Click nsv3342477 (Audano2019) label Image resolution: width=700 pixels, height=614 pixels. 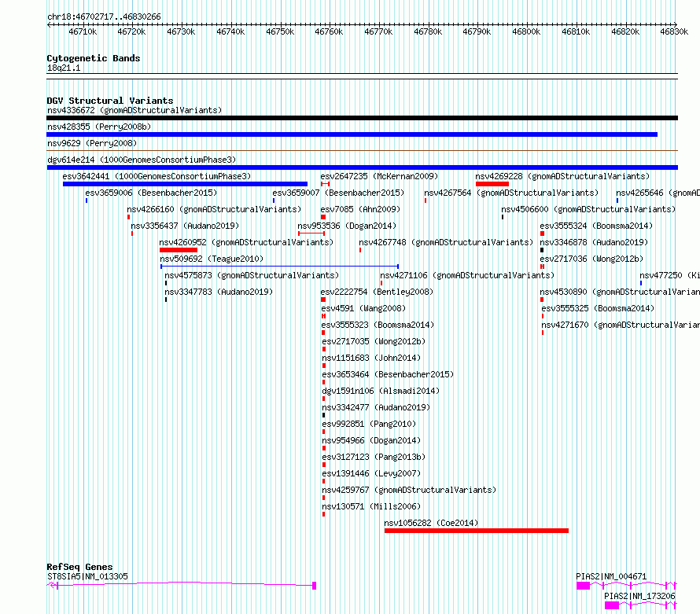point(376,407)
